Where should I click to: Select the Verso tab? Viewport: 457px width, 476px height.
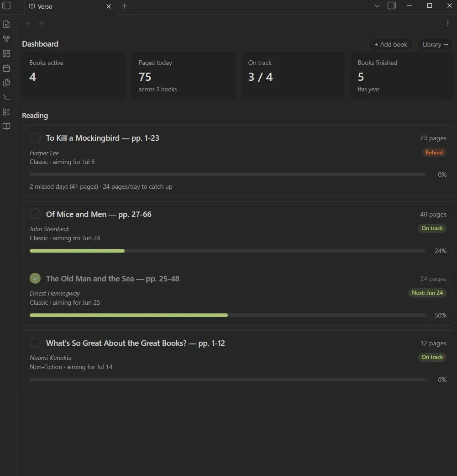pyautogui.click(x=70, y=7)
